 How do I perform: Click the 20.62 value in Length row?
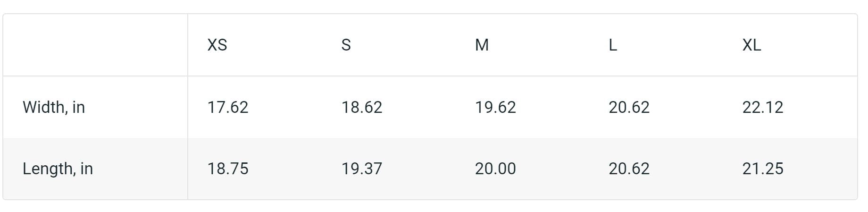[x=629, y=169]
